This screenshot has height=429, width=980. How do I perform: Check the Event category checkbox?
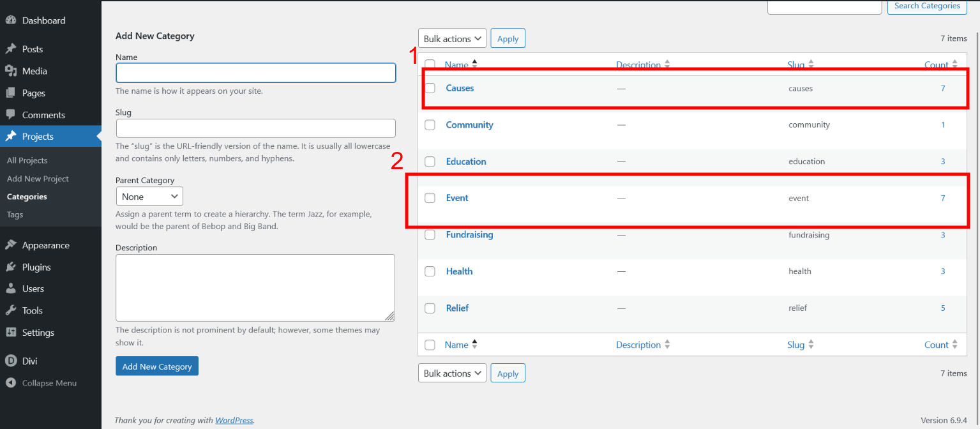[430, 198]
